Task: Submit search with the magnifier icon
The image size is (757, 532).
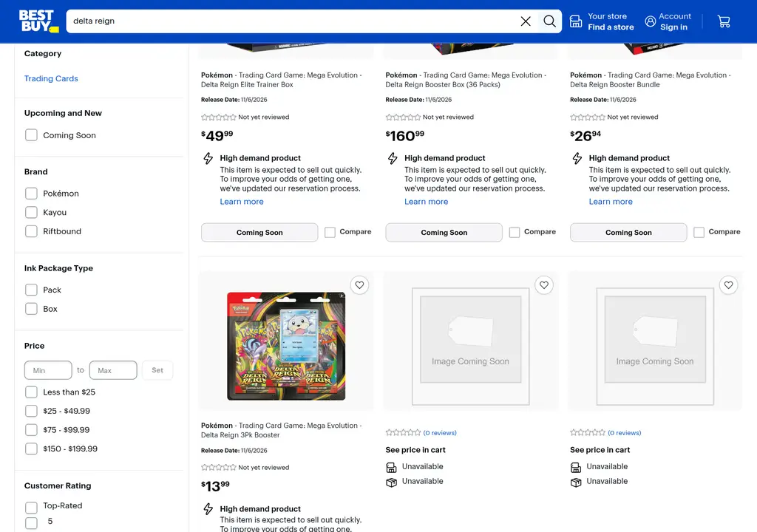Action: [549, 21]
